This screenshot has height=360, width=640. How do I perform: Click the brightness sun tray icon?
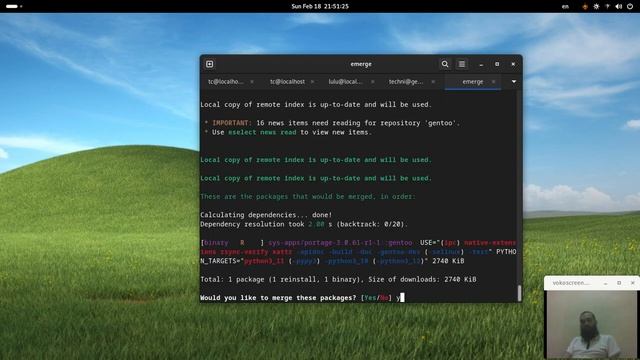596,6
